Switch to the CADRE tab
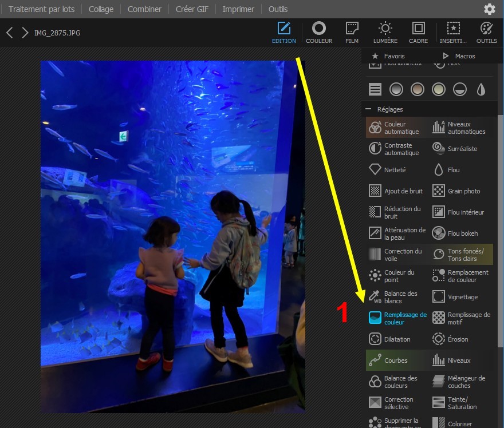The image size is (504, 428). (418, 33)
